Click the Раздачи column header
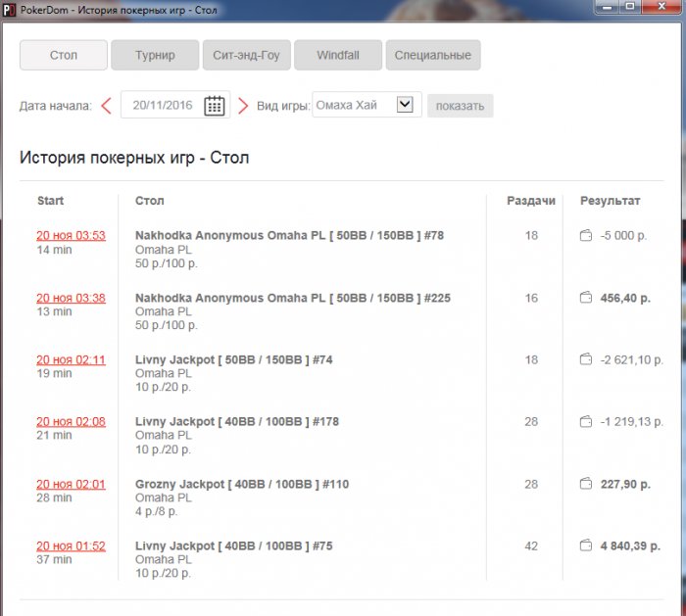 click(x=531, y=201)
